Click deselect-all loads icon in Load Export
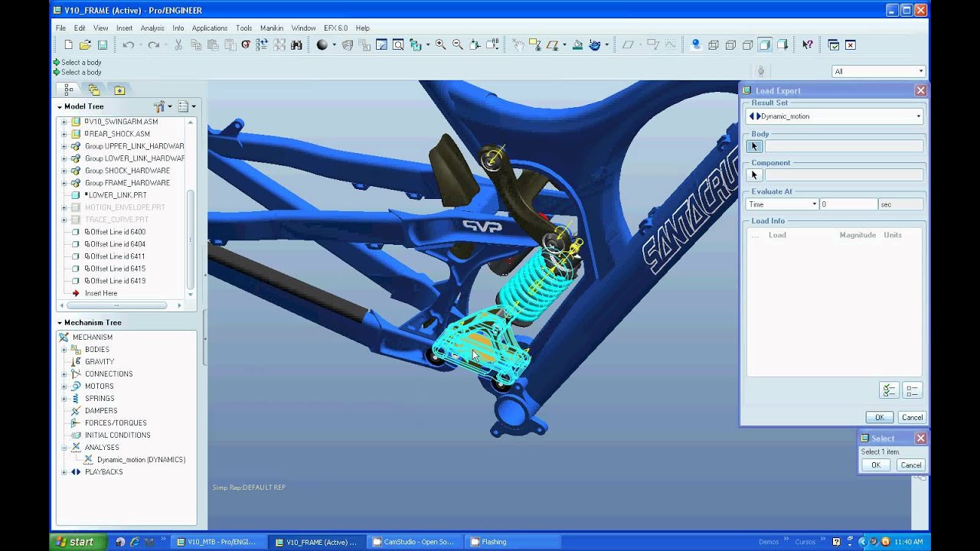This screenshot has height=551, width=980. [912, 390]
